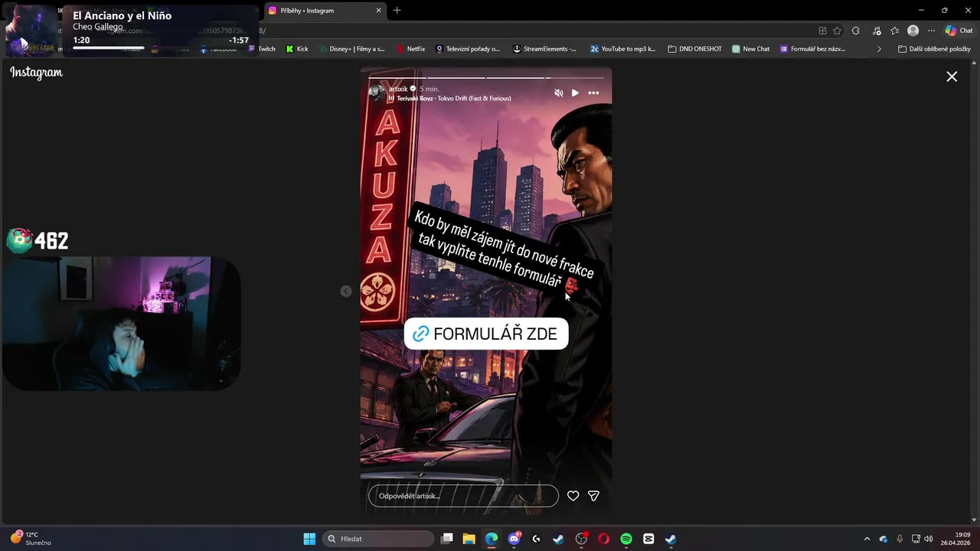Open Task View on the taskbar
The image size is (980, 551).
[x=447, y=539]
